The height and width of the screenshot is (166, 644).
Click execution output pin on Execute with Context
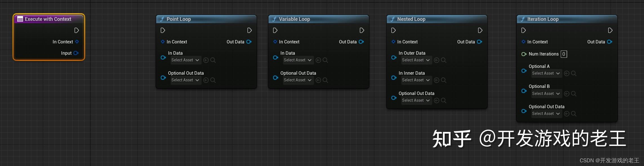(77, 30)
